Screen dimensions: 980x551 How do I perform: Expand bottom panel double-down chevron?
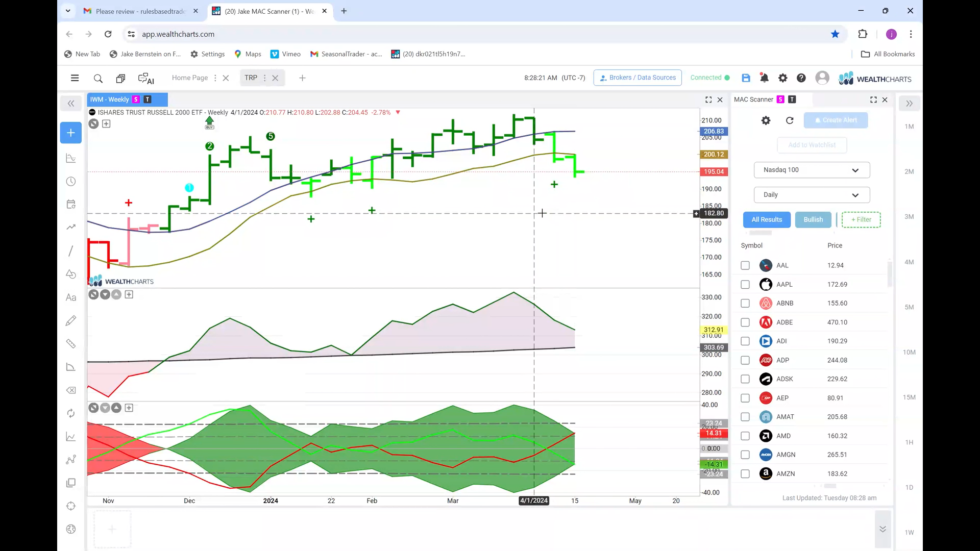point(883,529)
